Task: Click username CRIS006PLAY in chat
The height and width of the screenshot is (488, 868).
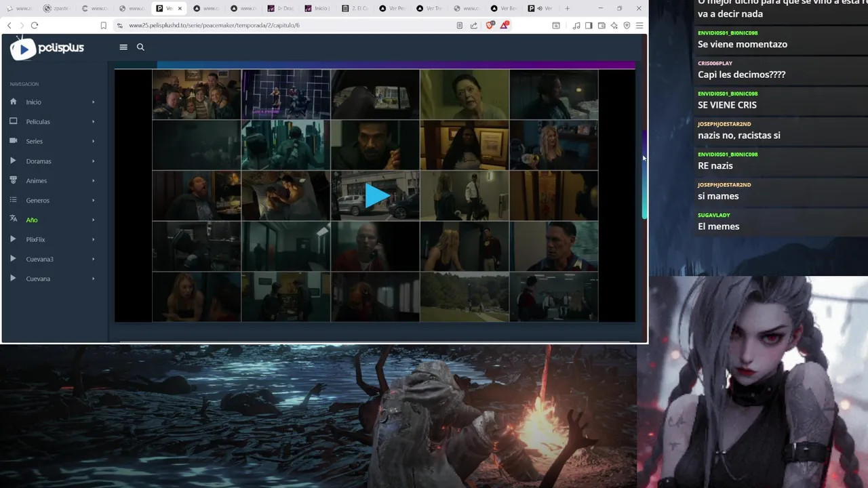Action: 715,63
